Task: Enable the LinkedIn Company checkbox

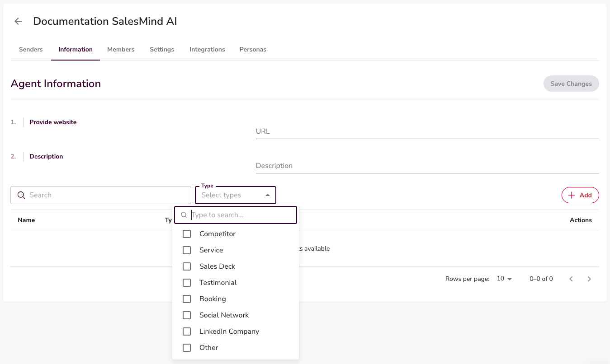Action: pyautogui.click(x=187, y=331)
